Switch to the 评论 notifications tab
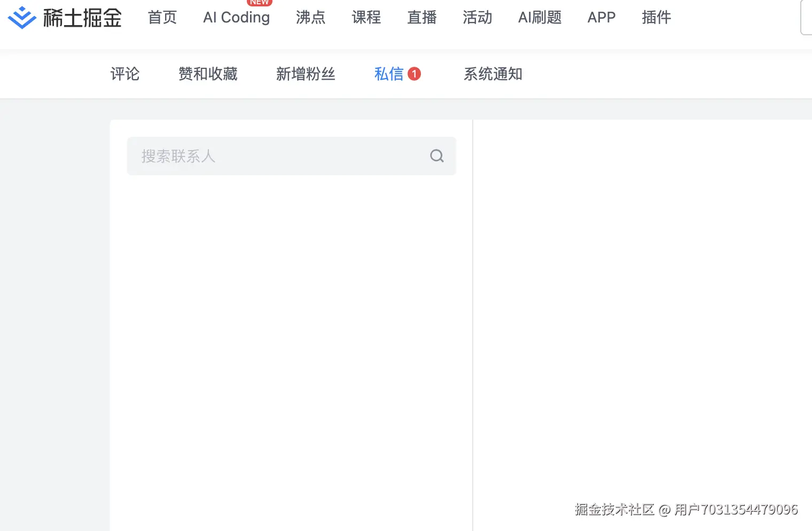Screen dimensions: 812x531 [x=124, y=74]
